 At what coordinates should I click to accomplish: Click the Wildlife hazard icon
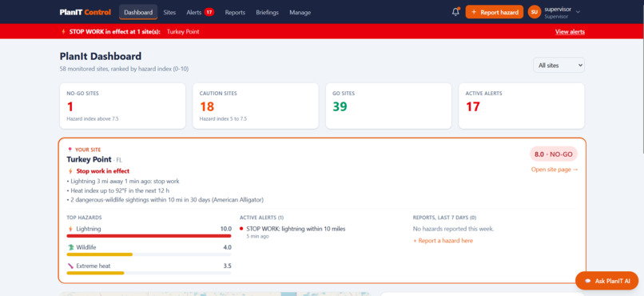pos(70,247)
